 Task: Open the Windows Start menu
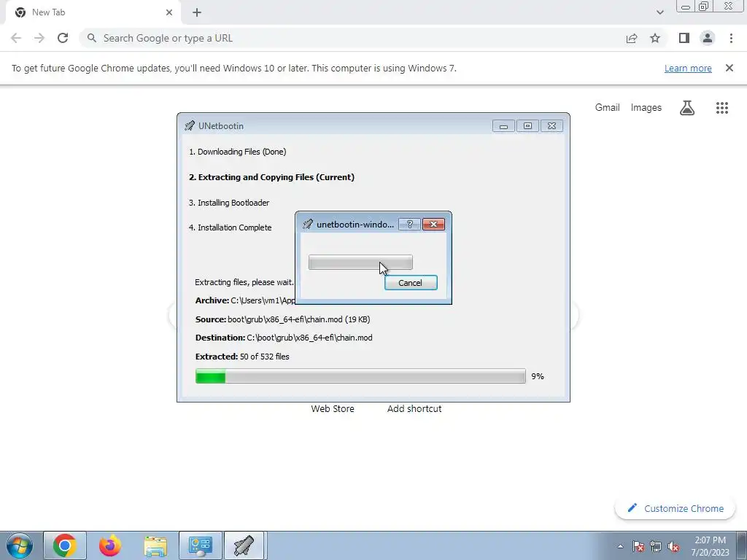click(x=20, y=545)
